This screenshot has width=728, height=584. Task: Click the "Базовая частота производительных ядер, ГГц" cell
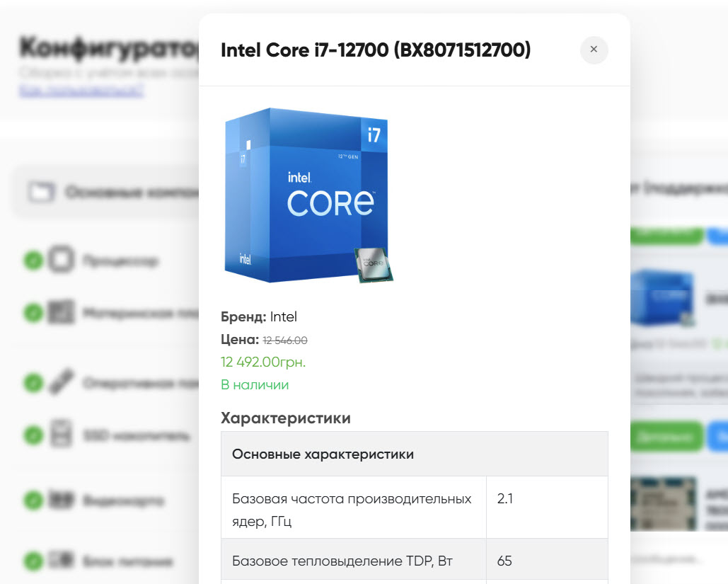pos(354,508)
